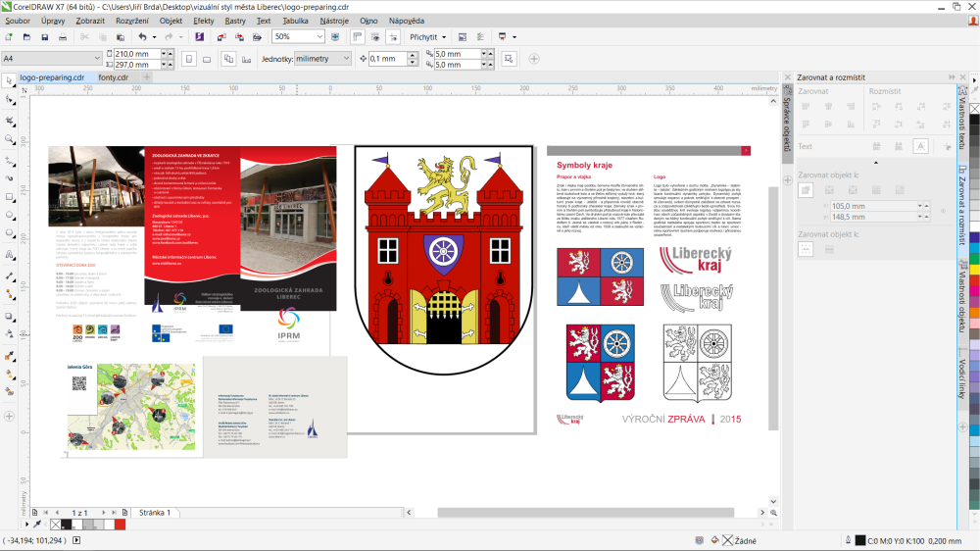Open the Rastry menu
Image resolution: width=980 pixels, height=551 pixels.
coord(235,21)
